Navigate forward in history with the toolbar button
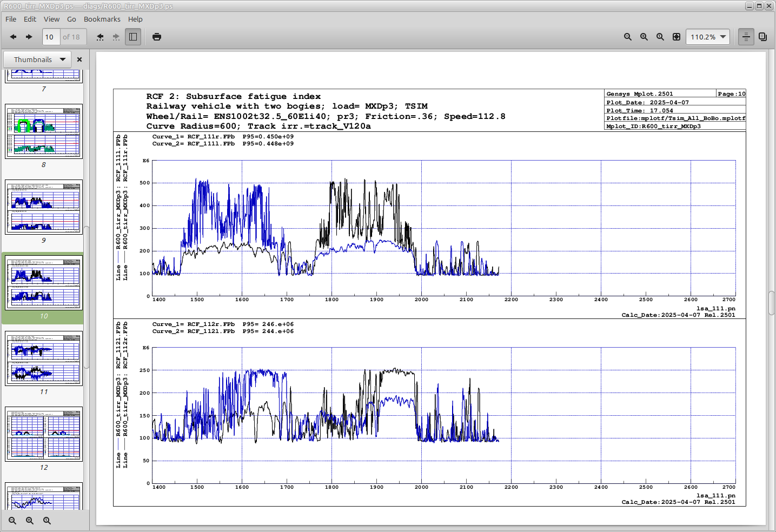This screenshot has width=776, height=532. 116,37
